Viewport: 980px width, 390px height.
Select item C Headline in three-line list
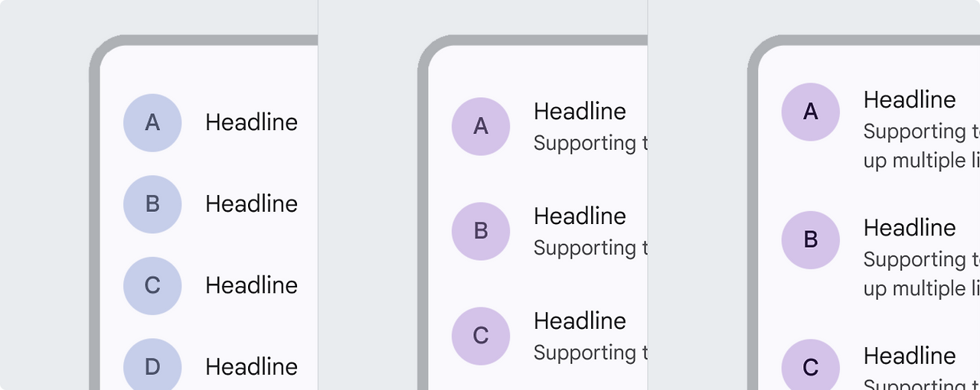[x=910, y=356]
